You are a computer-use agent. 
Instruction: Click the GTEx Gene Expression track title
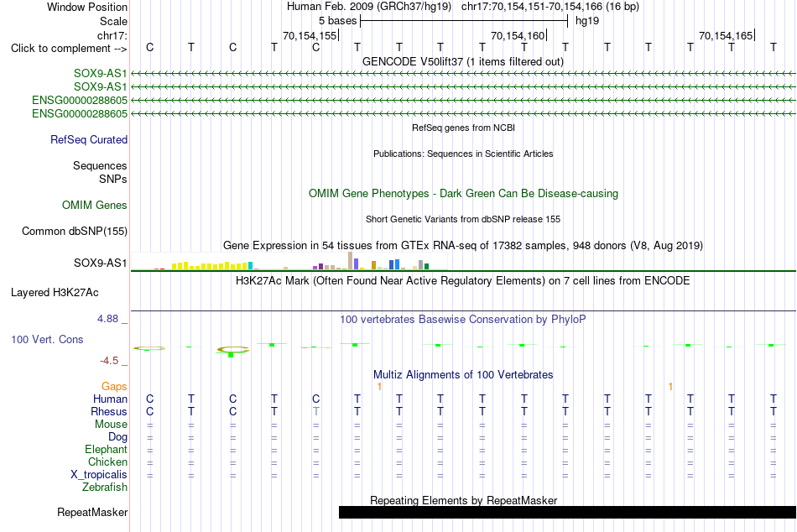(463, 246)
